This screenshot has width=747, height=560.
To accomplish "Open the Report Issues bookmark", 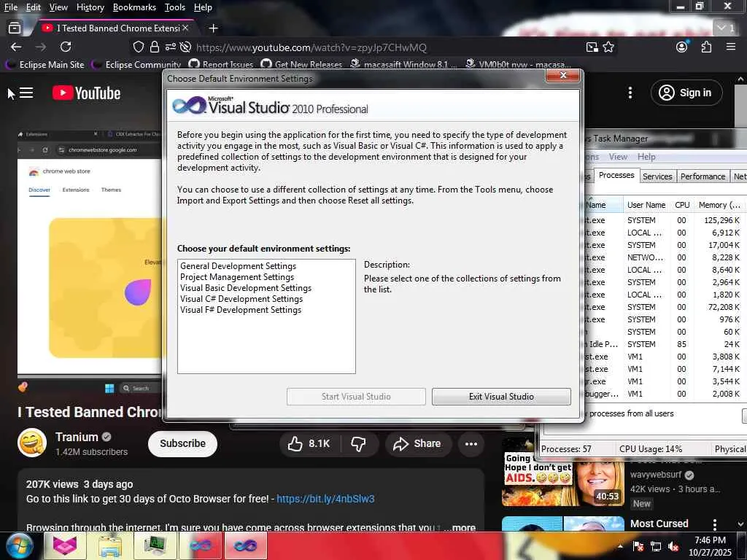I will tap(221, 64).
